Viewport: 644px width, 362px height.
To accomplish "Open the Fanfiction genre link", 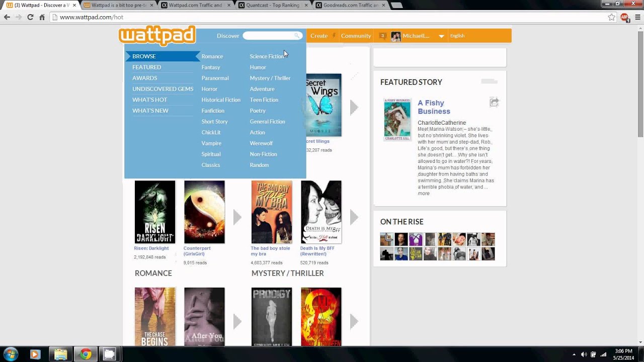I will tap(213, 111).
